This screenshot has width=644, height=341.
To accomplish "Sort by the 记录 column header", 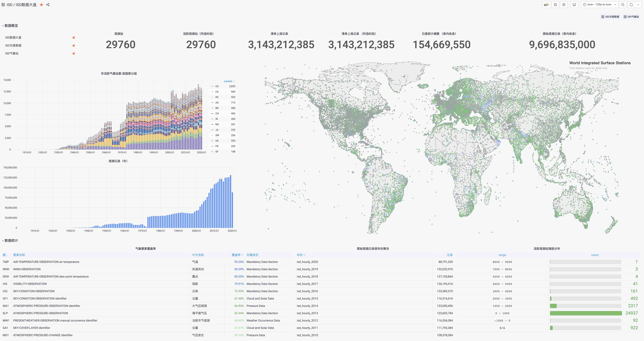I will [x=450, y=255].
